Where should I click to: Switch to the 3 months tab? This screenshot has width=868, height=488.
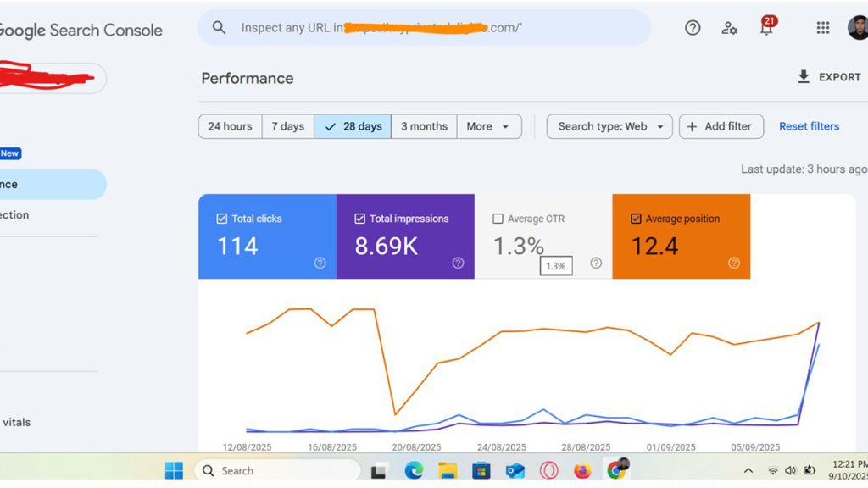[x=424, y=126]
